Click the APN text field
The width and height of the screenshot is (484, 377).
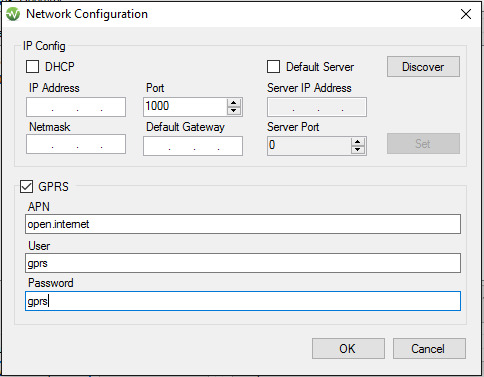pos(243,224)
